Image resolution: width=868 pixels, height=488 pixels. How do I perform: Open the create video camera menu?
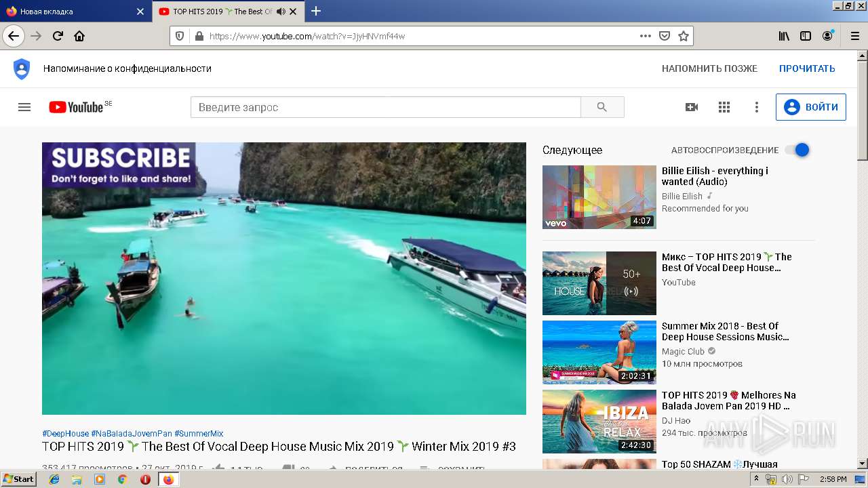tap(692, 107)
